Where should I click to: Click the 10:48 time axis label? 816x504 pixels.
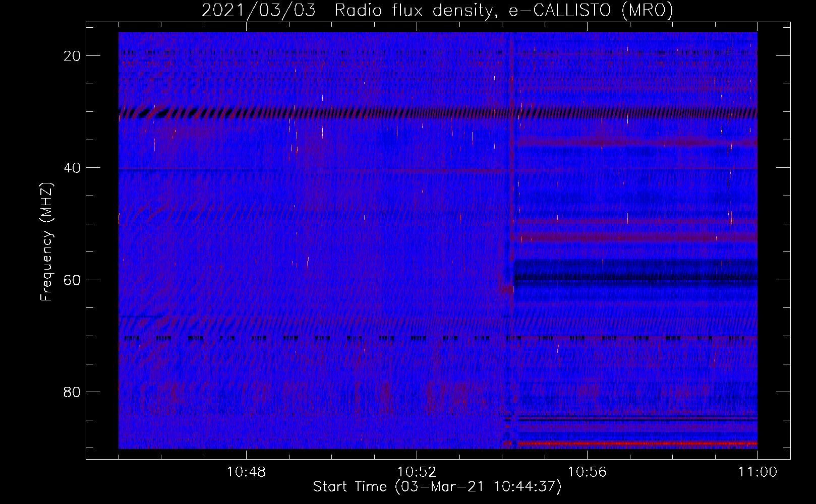[246, 472]
